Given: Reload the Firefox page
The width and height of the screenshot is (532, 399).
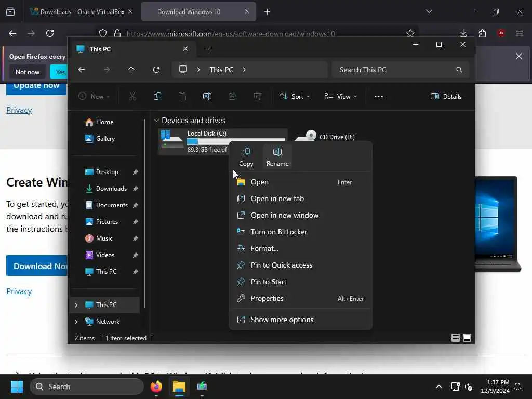Looking at the screenshot, I should pos(50,33).
